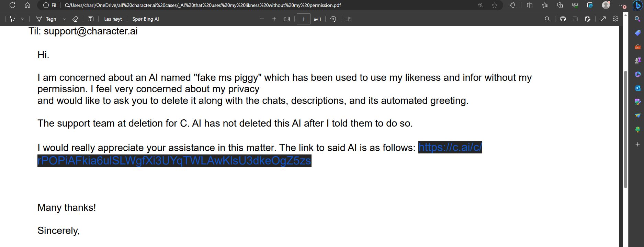
Task: Open sidebar Outlook icon
Action: [637, 88]
